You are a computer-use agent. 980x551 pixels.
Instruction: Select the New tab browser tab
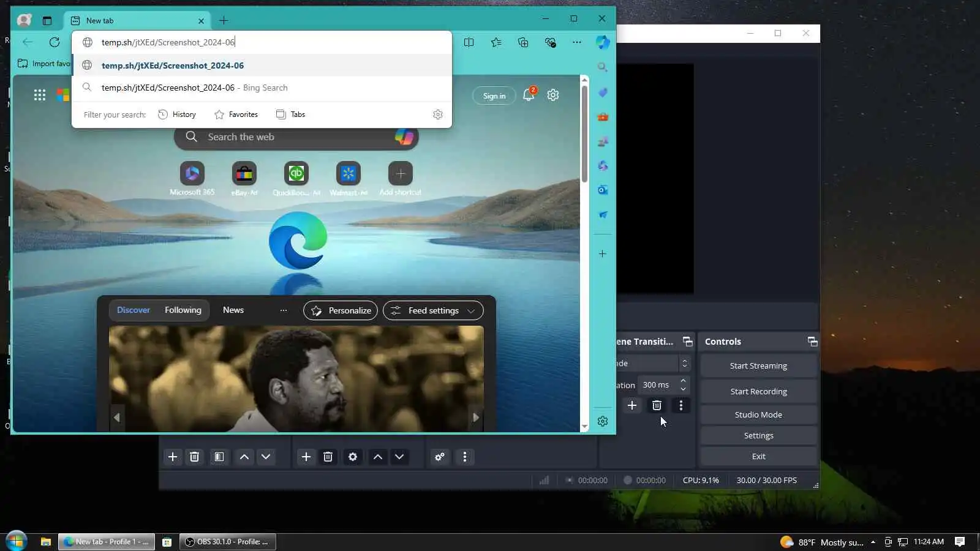click(x=137, y=21)
